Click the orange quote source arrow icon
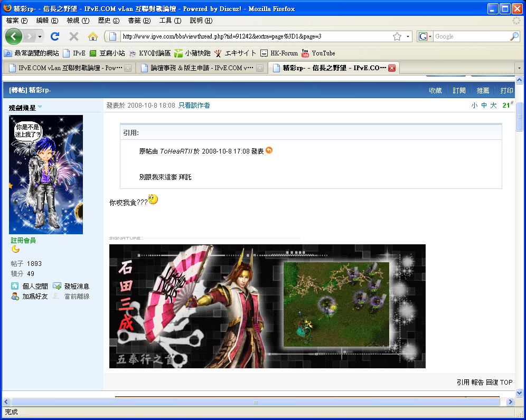This screenshot has height=420, width=526. [x=269, y=150]
